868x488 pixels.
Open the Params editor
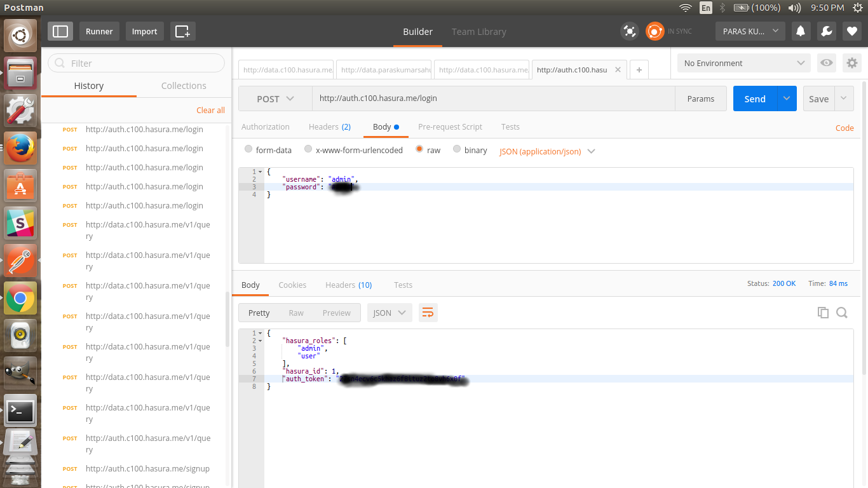click(x=701, y=98)
